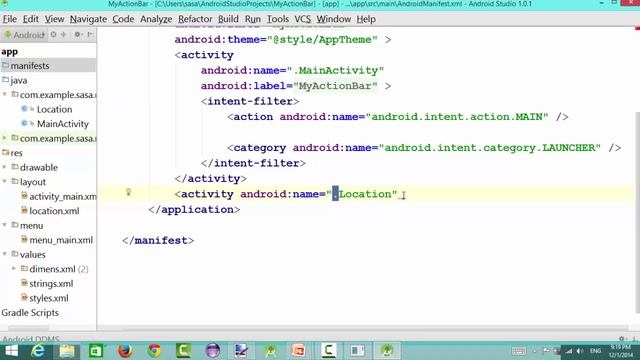
Task: Open the Tools menu
Action: pyautogui.click(x=278, y=19)
